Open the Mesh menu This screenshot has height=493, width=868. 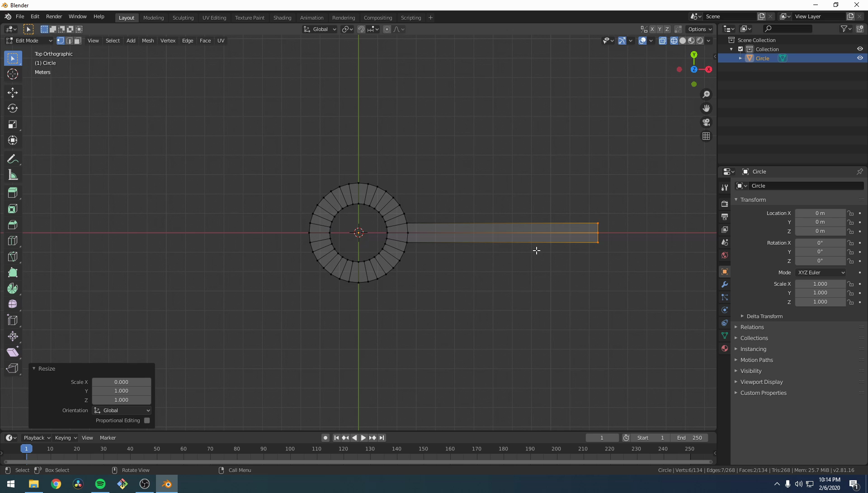point(148,41)
